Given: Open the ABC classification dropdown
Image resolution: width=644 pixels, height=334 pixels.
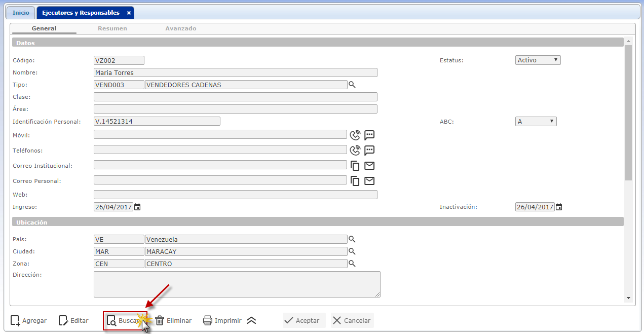Looking at the screenshot, I should (x=536, y=121).
